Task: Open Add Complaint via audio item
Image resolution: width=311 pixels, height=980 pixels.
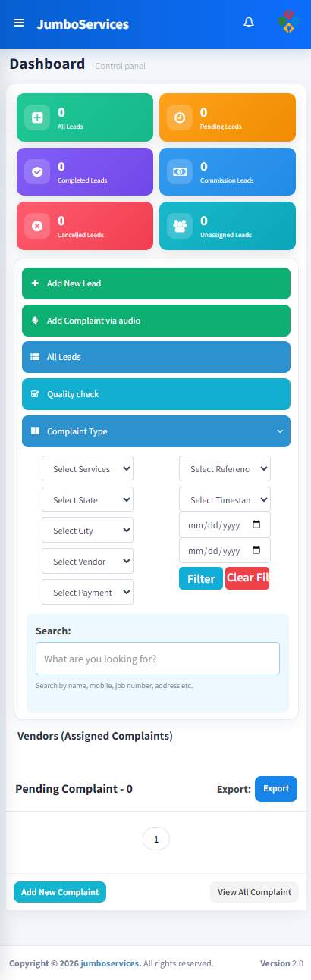Action: click(x=156, y=321)
